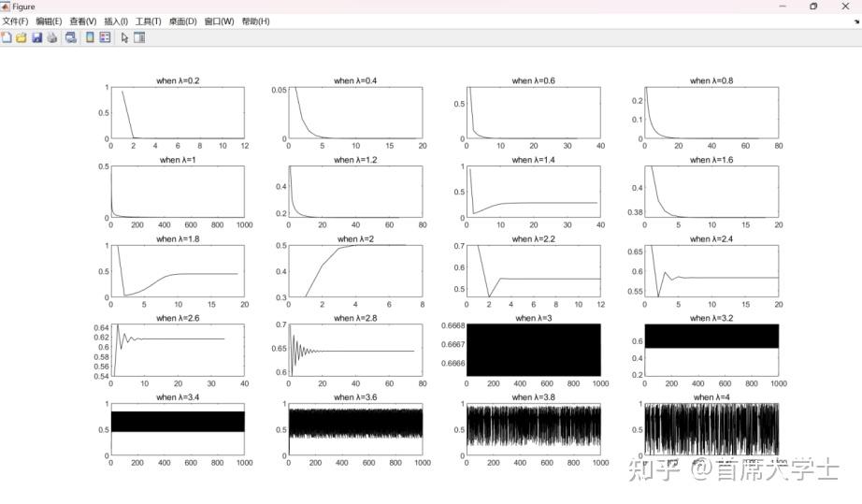
Task: Print the figure with the printer icon
Action: point(52,37)
